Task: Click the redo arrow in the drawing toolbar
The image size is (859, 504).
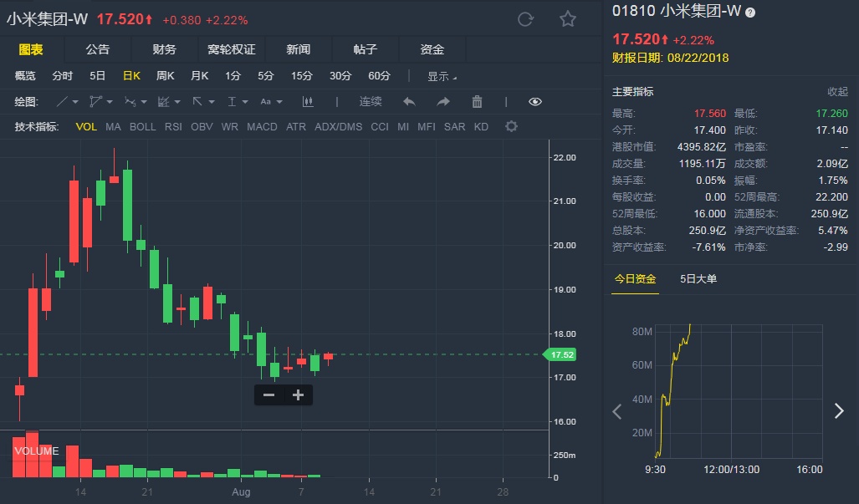Action: [443, 102]
